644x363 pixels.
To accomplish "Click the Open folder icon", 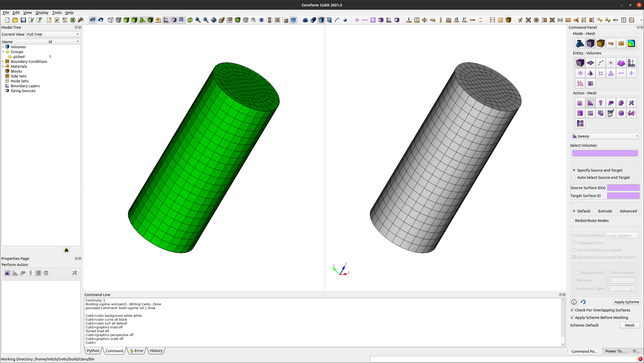I will tap(15, 20).
